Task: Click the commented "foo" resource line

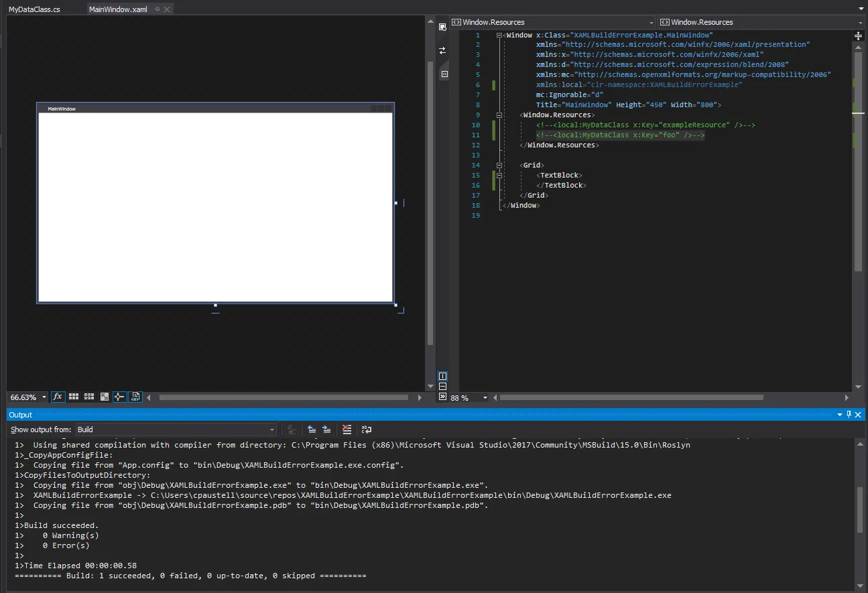Action: (x=620, y=135)
